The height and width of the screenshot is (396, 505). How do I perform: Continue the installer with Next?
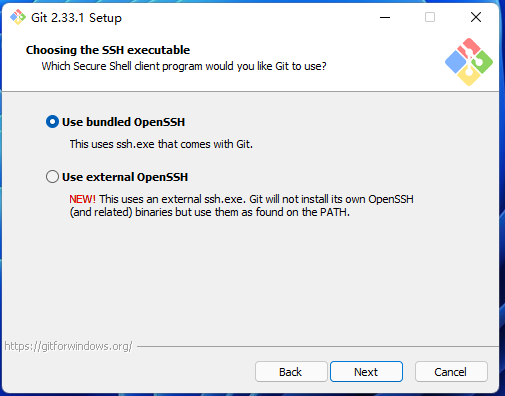[x=366, y=372]
